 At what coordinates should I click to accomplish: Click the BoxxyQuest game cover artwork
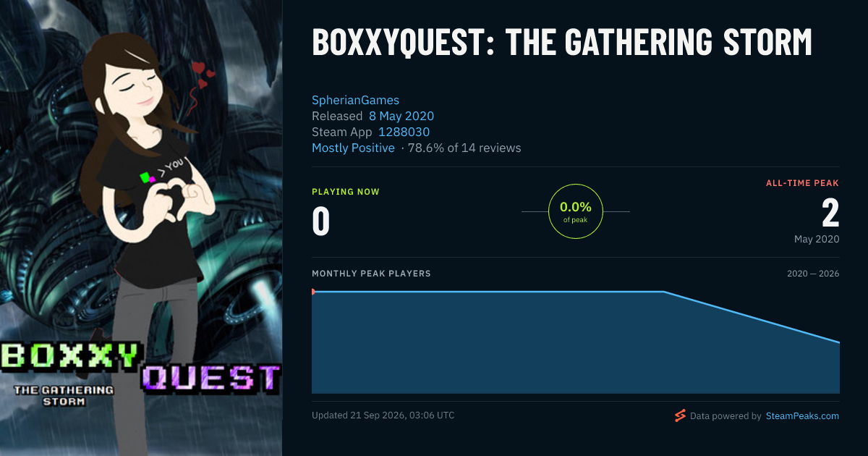click(x=141, y=228)
